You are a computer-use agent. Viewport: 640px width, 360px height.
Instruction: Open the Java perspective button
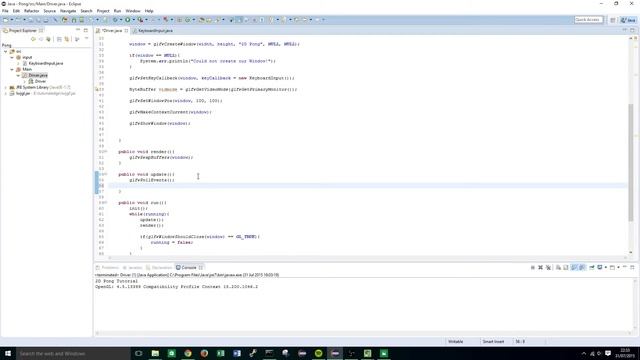tap(629, 20)
